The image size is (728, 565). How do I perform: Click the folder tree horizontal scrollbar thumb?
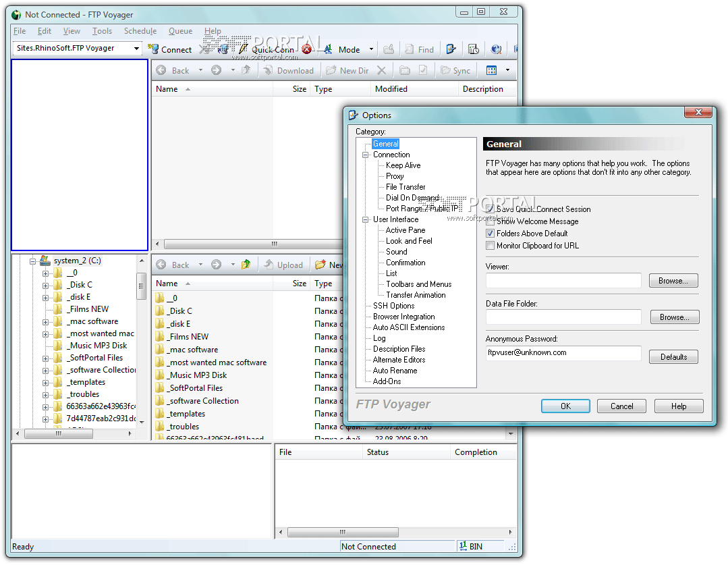tap(59, 433)
